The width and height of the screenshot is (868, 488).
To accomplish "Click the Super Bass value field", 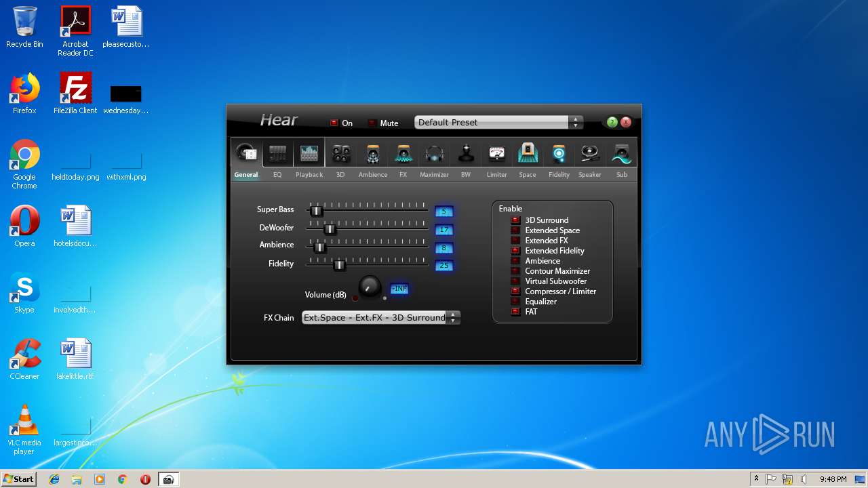I will [x=444, y=211].
